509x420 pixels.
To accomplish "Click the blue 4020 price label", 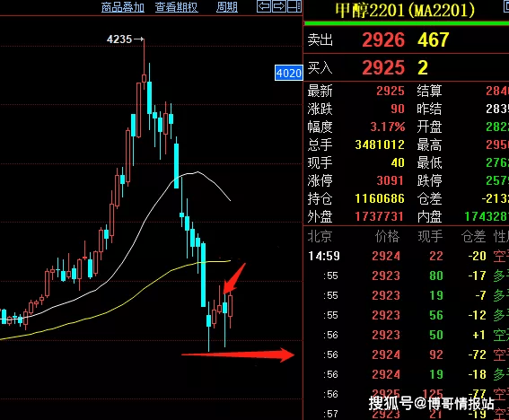I will pos(289,73).
